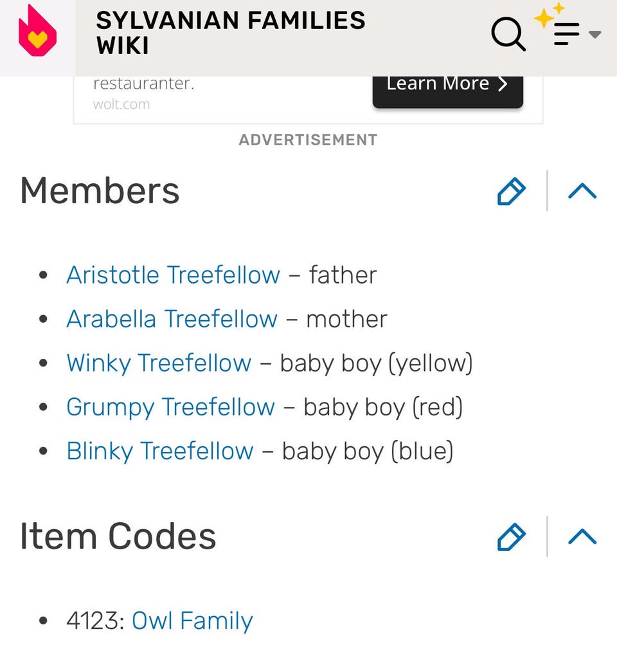
Task: Visit the Grumpy Treefellow link
Action: click(170, 407)
